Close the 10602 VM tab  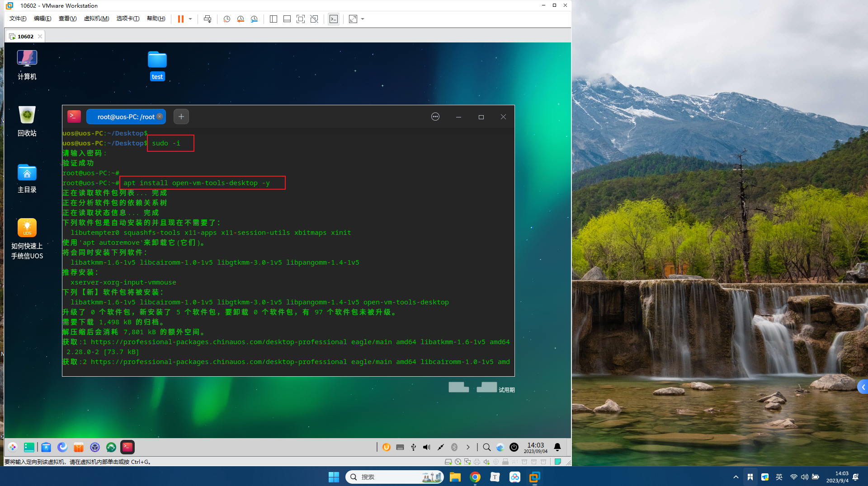click(x=40, y=37)
